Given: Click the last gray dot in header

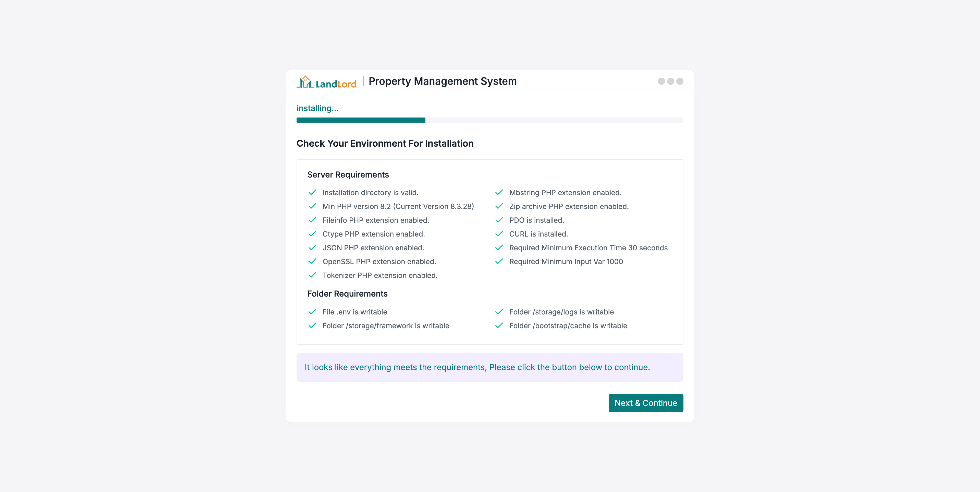Looking at the screenshot, I should pyautogui.click(x=680, y=81).
